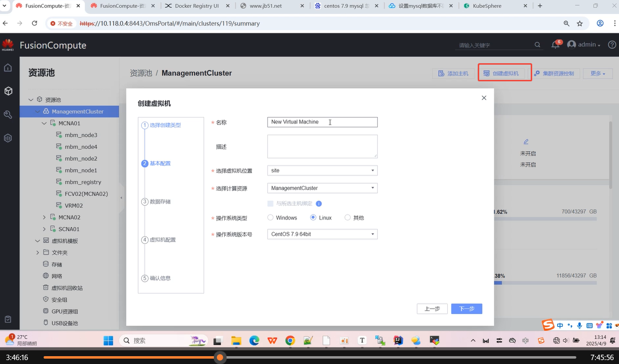Open Windows Start menu on taskbar
The height and width of the screenshot is (364, 619).
pos(108,340)
